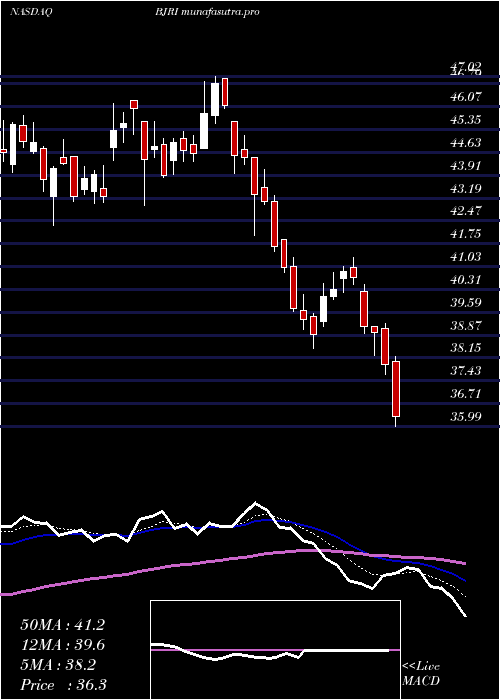Click the 12MA : 39.6 readout

click(x=62, y=645)
